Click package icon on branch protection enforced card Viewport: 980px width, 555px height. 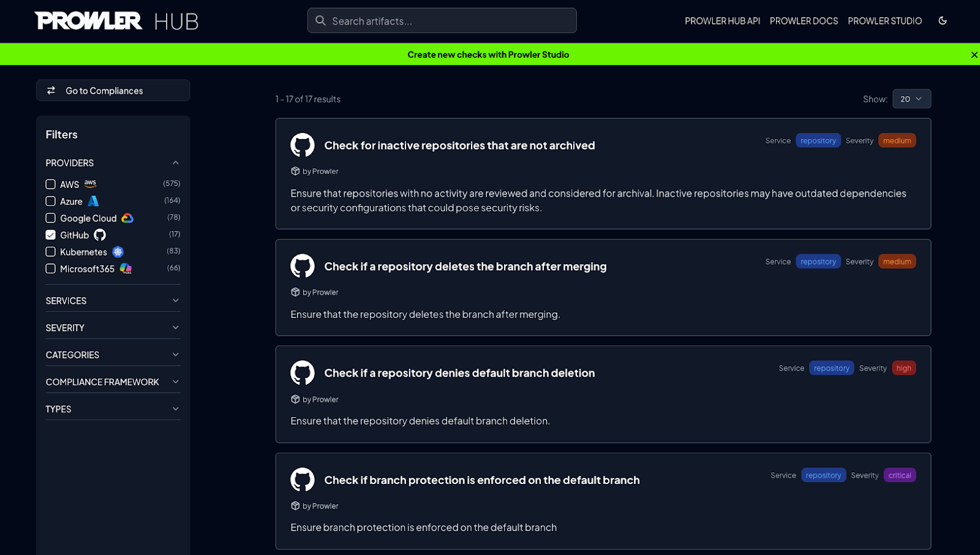295,506
